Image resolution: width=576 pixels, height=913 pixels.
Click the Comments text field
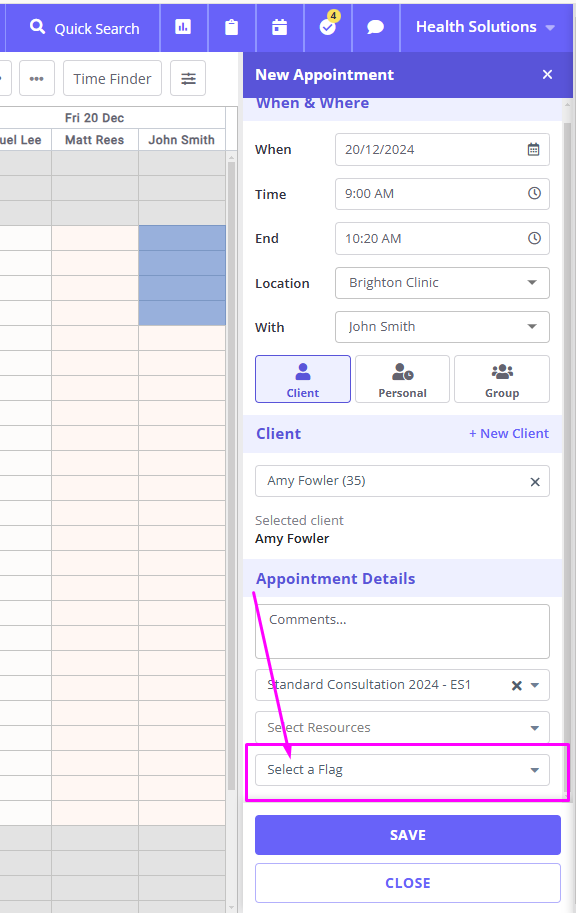[x=402, y=631]
